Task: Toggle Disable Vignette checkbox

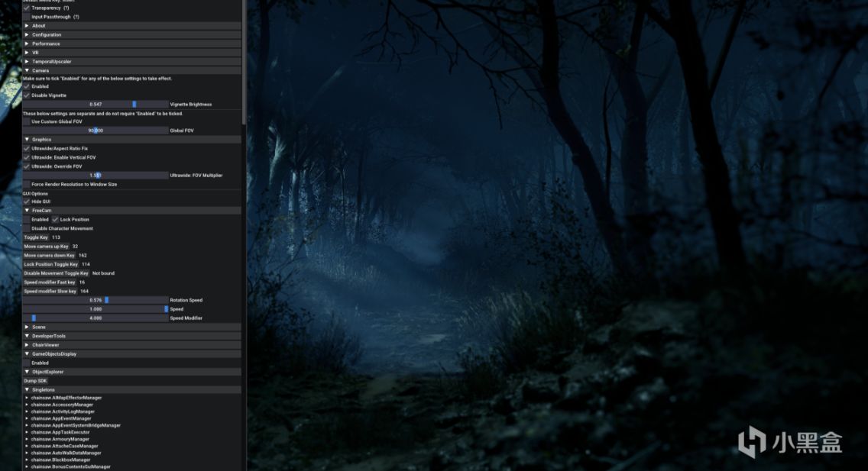Action: [x=27, y=95]
